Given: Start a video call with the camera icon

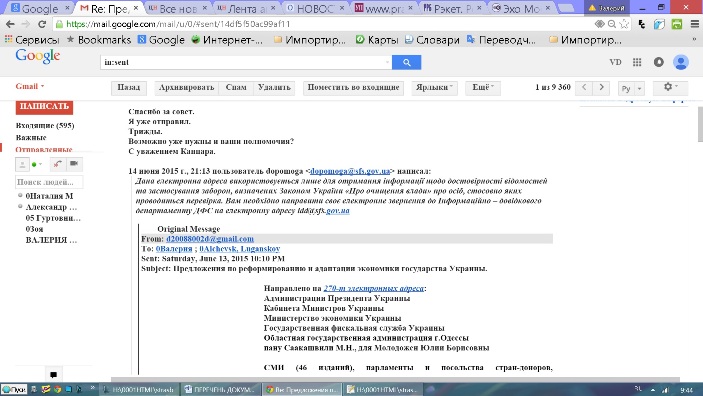Looking at the screenshot, I should coord(74,164).
